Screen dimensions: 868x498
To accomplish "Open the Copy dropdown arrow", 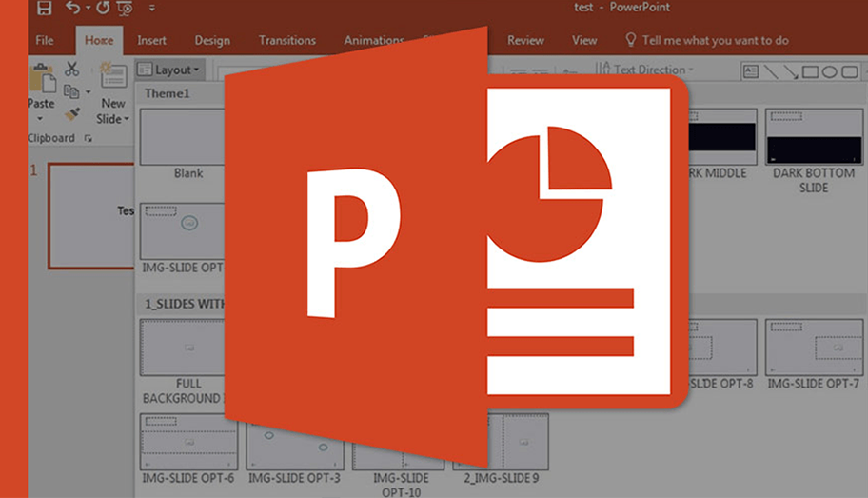I will coord(88,92).
